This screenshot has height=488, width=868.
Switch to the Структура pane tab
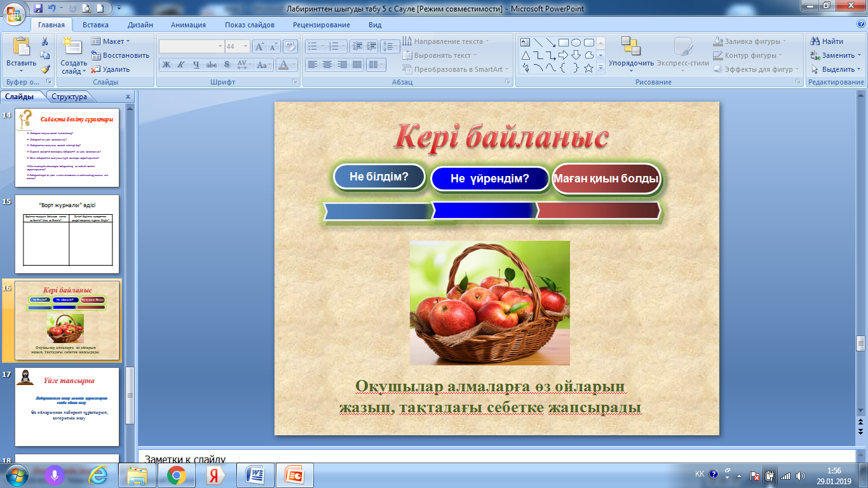coord(69,97)
